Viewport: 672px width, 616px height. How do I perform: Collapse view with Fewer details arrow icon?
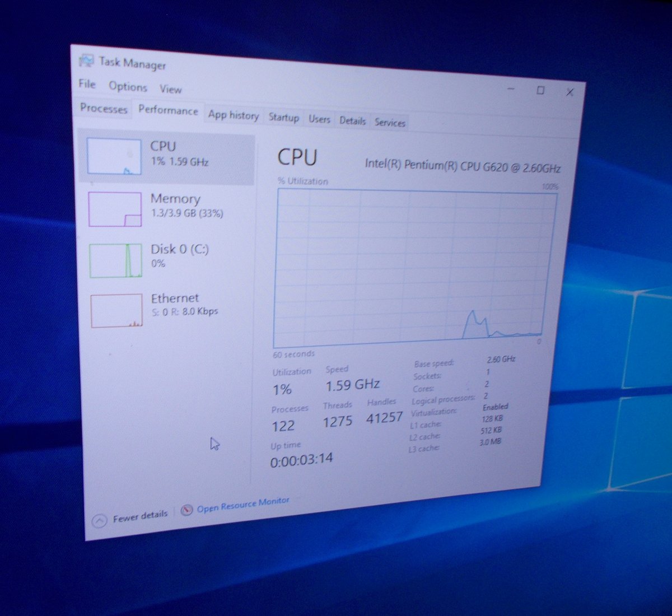click(99, 521)
